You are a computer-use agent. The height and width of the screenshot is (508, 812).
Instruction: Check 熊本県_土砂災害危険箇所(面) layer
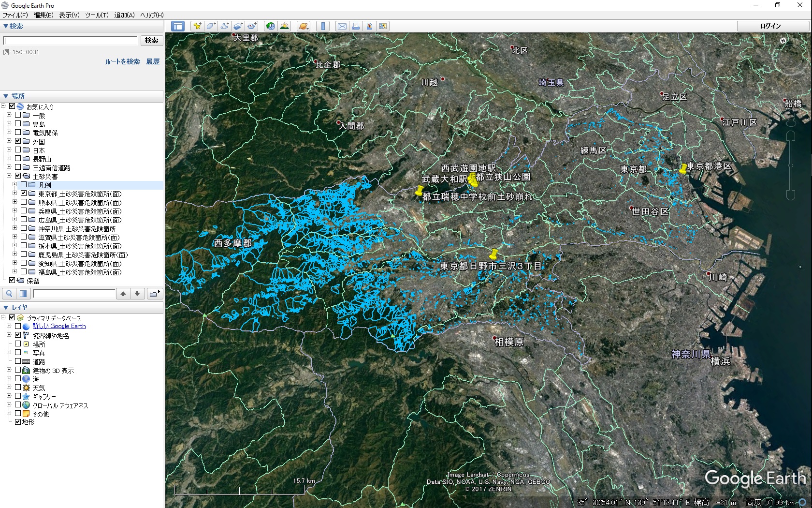click(24, 202)
